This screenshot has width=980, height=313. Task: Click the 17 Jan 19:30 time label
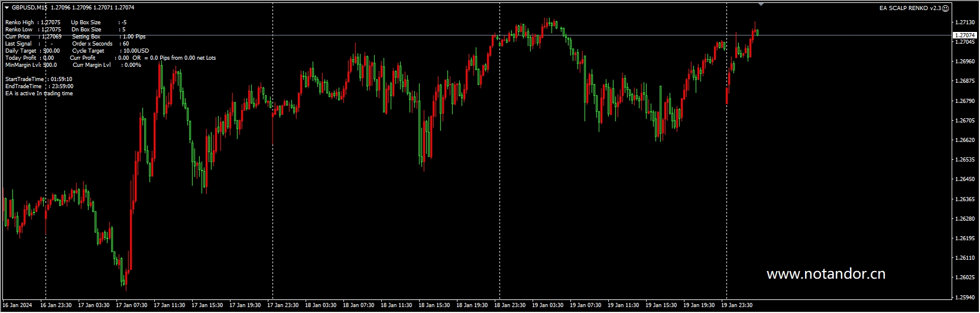[245, 305]
